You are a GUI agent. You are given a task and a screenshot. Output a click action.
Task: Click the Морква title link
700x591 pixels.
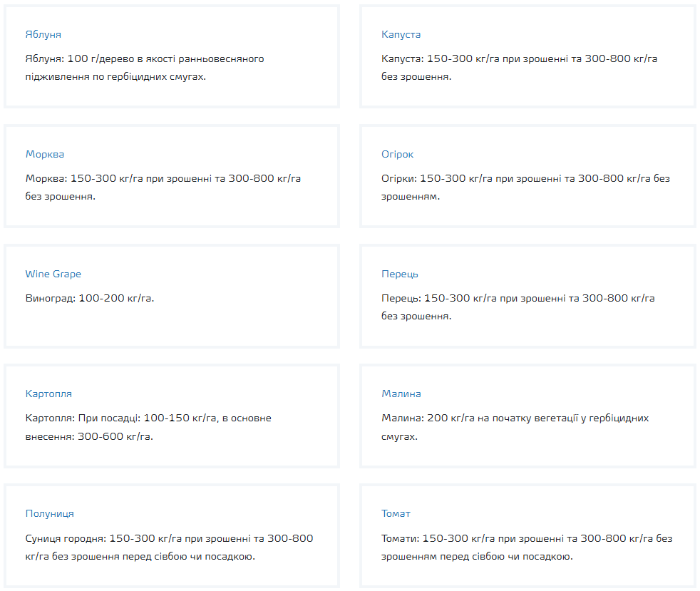45,155
